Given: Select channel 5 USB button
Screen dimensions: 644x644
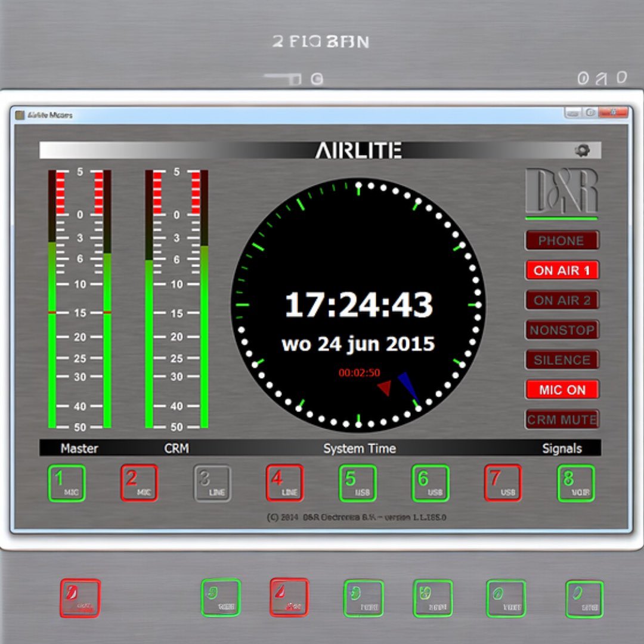Looking at the screenshot, I should pyautogui.click(x=358, y=483).
